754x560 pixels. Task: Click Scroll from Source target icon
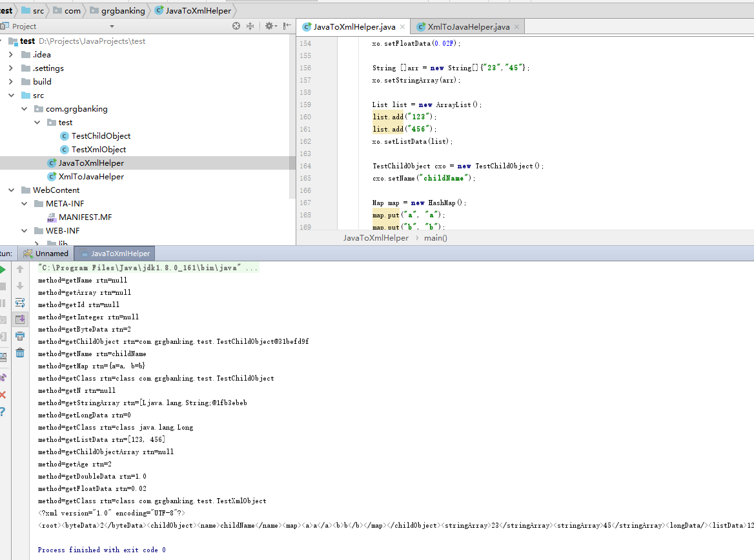(x=236, y=26)
